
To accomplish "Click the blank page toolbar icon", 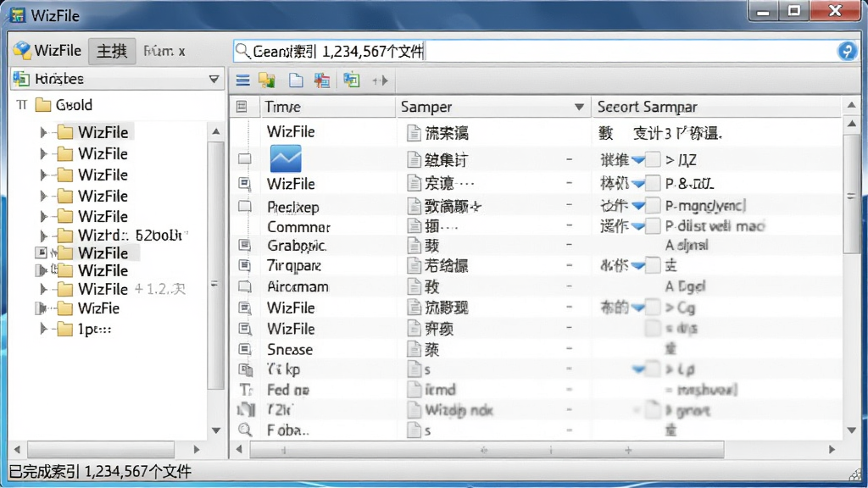I will click(296, 80).
